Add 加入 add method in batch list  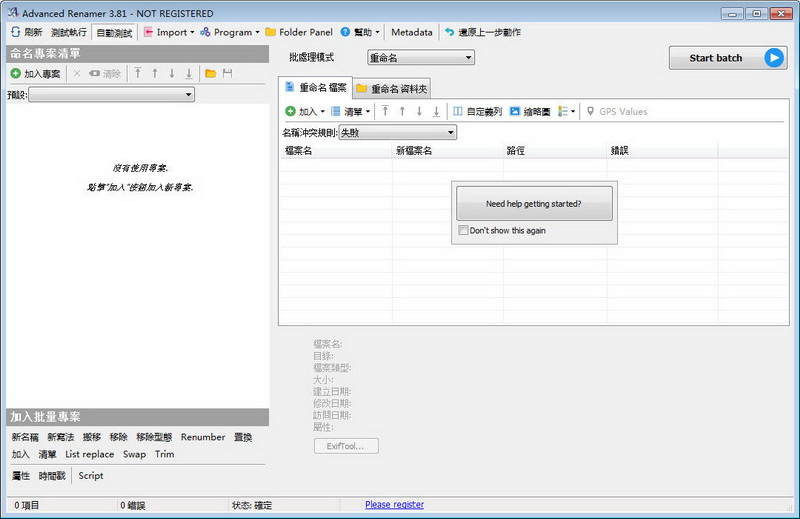tap(20, 454)
